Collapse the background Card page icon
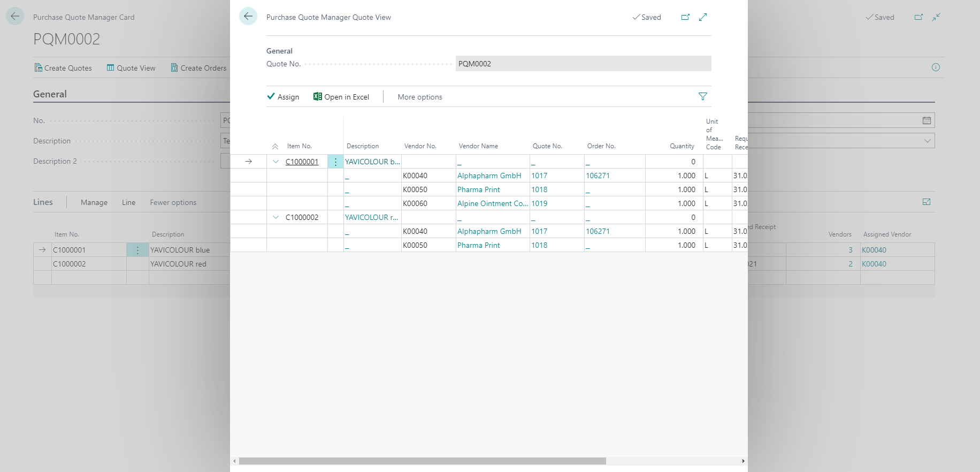 coord(936,17)
